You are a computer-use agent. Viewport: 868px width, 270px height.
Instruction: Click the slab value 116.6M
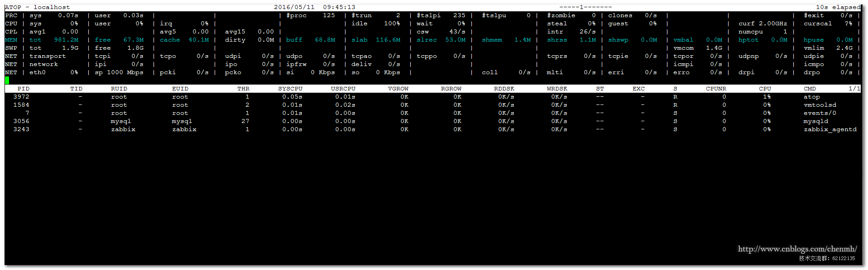point(388,40)
